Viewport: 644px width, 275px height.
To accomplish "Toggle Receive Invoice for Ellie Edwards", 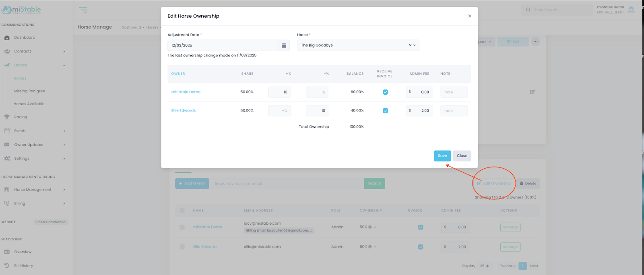I will coord(385,111).
